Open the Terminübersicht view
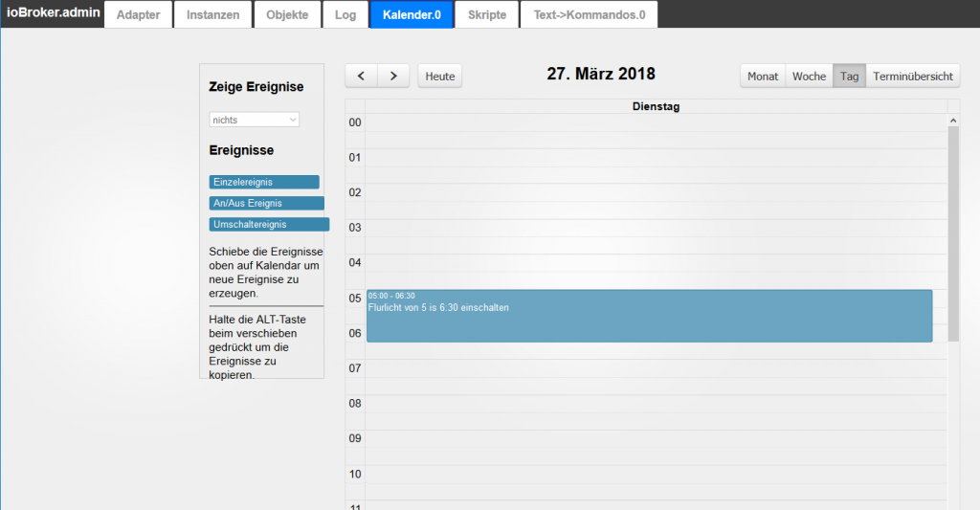This screenshot has height=510, width=980. coord(912,77)
